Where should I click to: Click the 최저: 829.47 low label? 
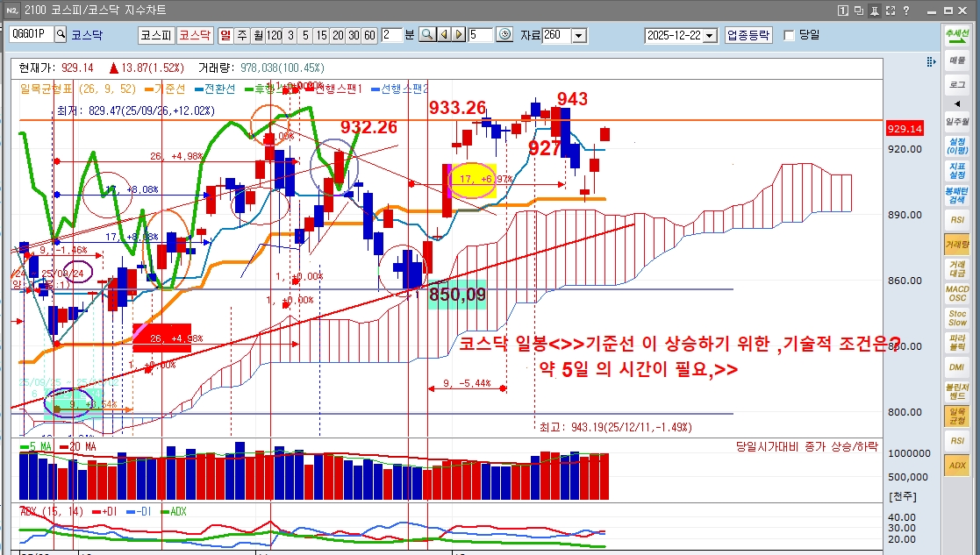136,110
